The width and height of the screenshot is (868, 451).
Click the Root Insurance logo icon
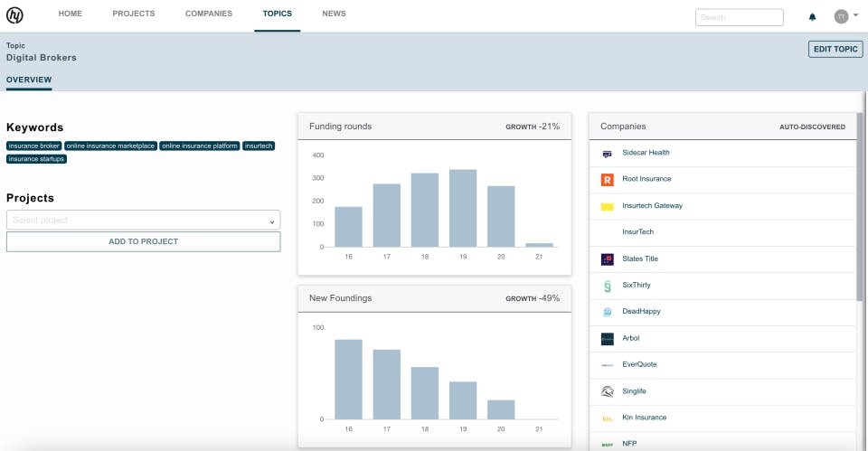[x=608, y=179]
